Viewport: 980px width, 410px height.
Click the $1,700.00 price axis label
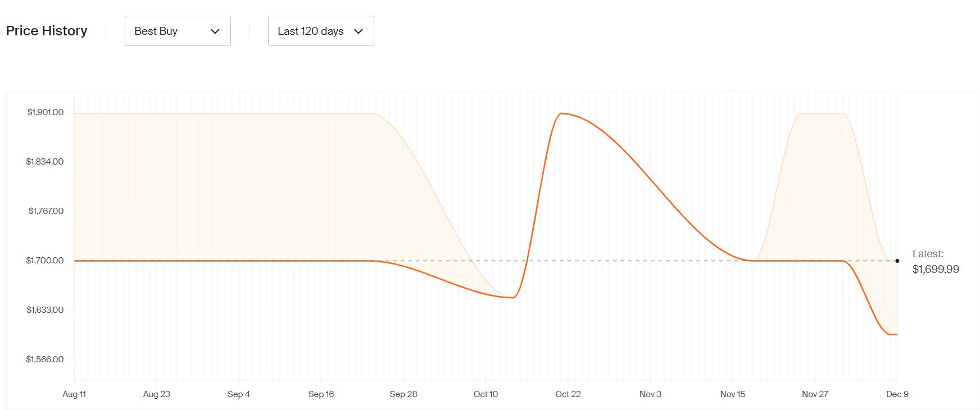tap(45, 261)
